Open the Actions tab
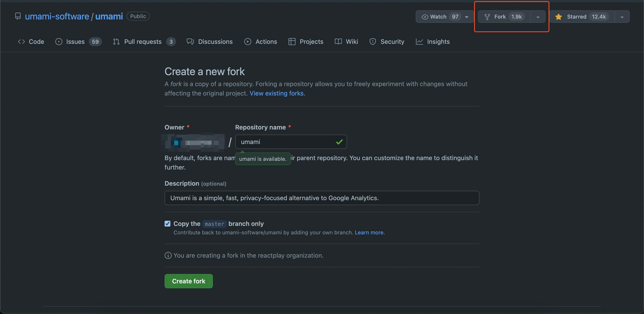 [x=260, y=41]
